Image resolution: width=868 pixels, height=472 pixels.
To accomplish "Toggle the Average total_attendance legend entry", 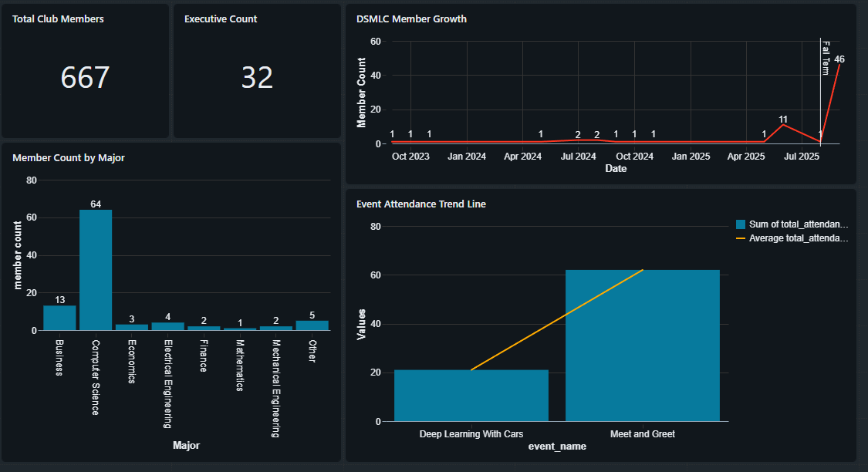I will (798, 238).
